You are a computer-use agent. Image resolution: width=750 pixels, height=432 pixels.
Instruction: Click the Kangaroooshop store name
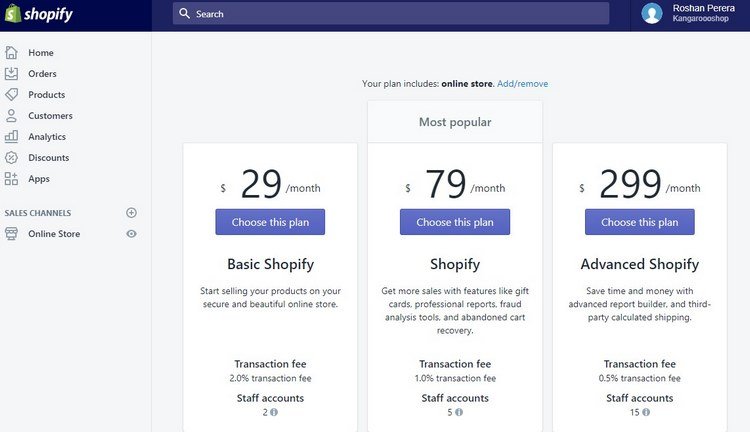pos(700,19)
